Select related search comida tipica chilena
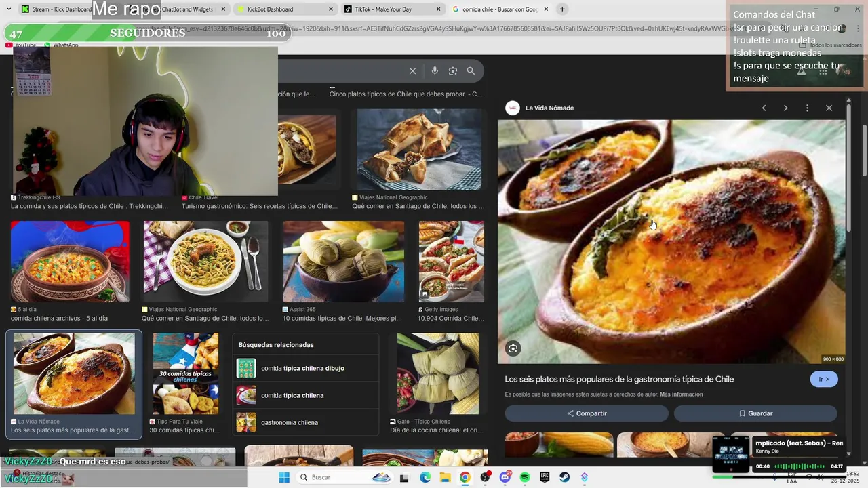This screenshot has height=488, width=868. pyautogui.click(x=305, y=395)
